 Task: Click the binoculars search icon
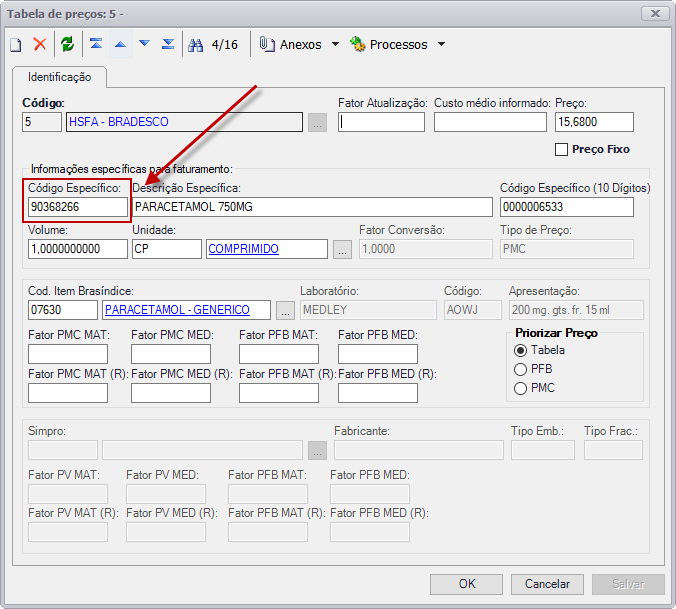coord(195,45)
